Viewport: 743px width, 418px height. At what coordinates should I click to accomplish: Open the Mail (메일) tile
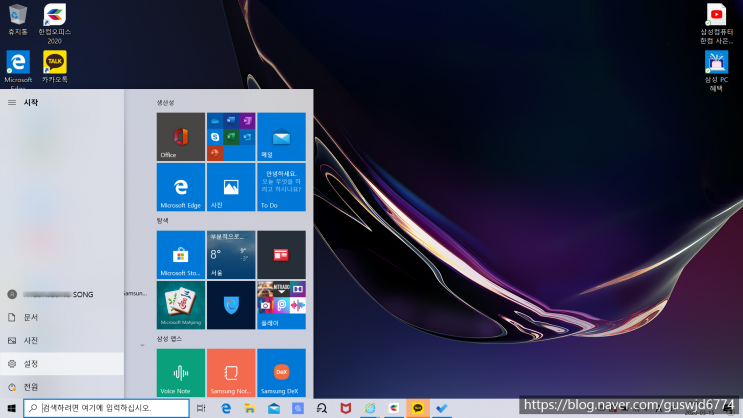tap(281, 137)
